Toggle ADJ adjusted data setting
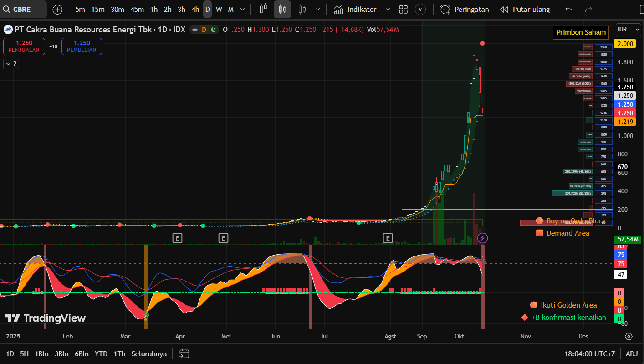 click(x=632, y=354)
